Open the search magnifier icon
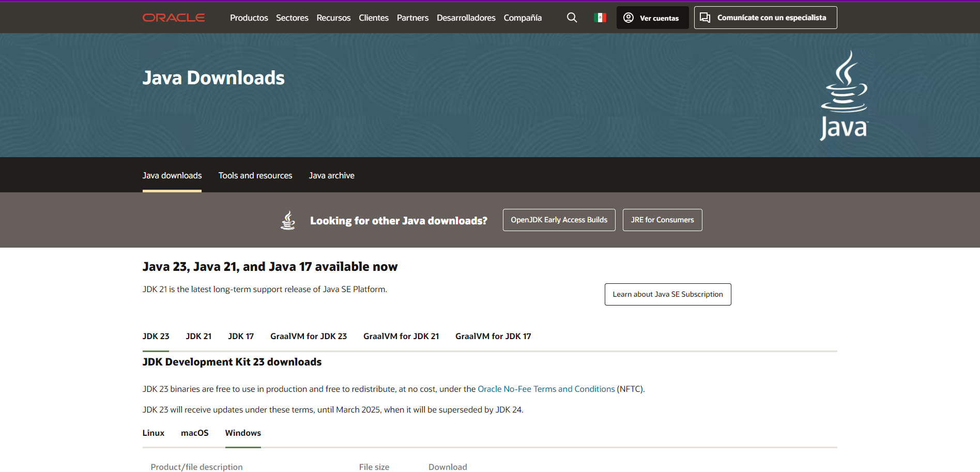Image resolution: width=980 pixels, height=472 pixels. (572, 18)
